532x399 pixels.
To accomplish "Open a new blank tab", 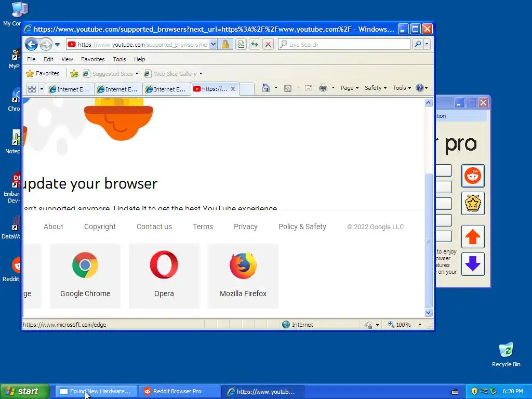I will click(247, 89).
